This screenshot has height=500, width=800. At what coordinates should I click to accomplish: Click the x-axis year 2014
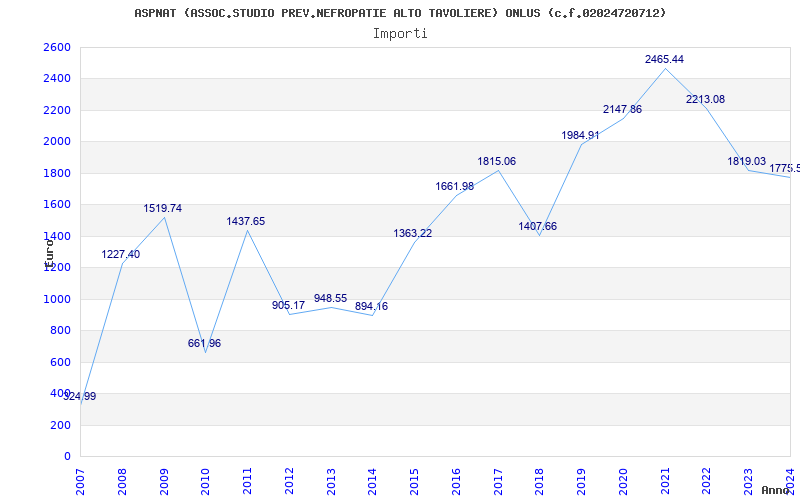tap(373, 482)
